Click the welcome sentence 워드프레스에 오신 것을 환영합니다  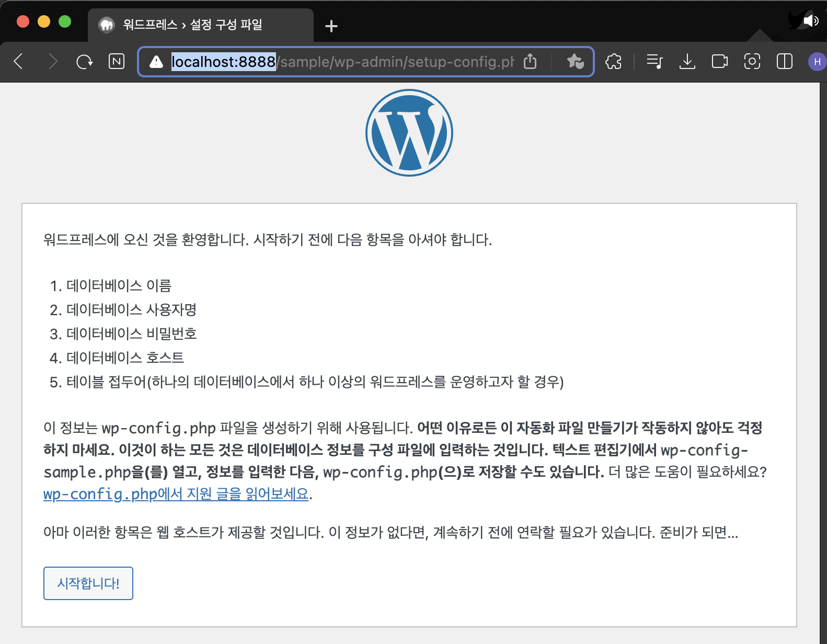pyautogui.click(x=146, y=240)
